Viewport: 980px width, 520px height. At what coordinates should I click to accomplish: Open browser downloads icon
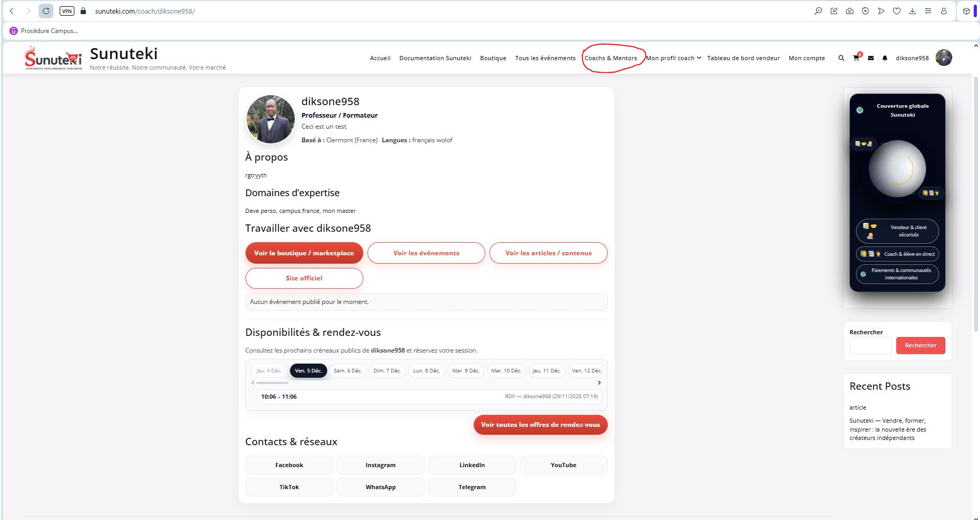[912, 11]
